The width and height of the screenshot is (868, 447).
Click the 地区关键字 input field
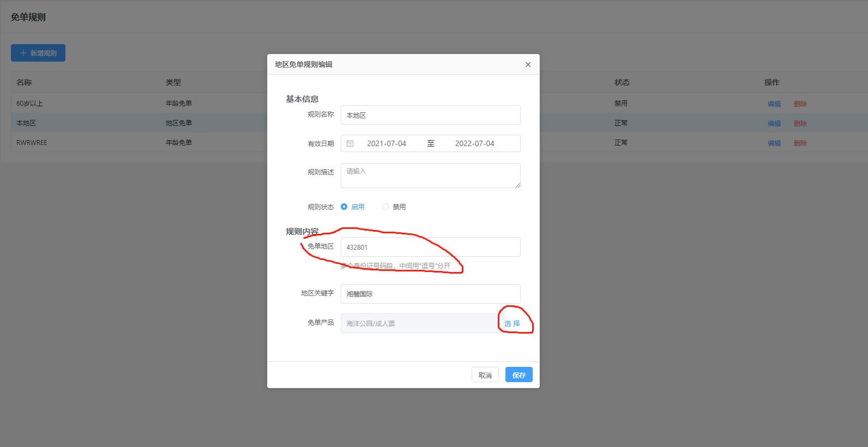click(x=430, y=294)
